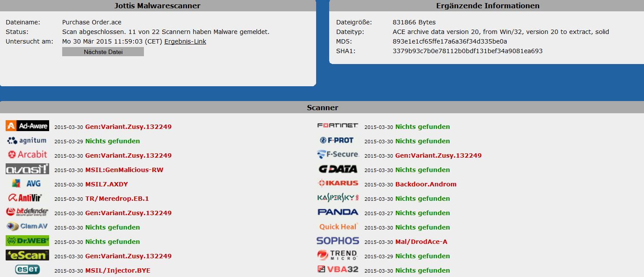644x277 pixels.
Task: Click the Ad-Aware scanner logo
Action: click(x=27, y=126)
